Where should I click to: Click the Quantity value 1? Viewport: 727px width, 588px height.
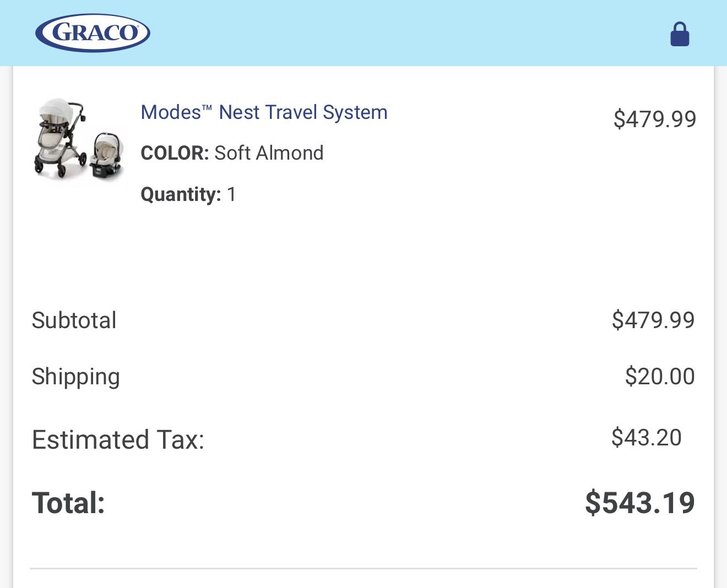231,194
